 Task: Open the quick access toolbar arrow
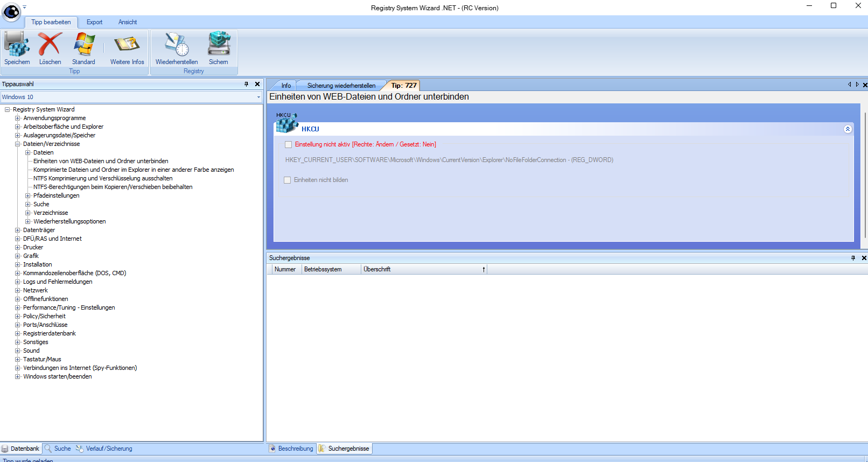24,7
